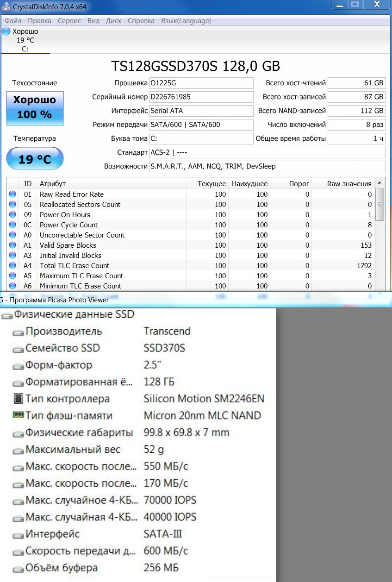Click status orb of Raw Read Error Rate

(12, 194)
